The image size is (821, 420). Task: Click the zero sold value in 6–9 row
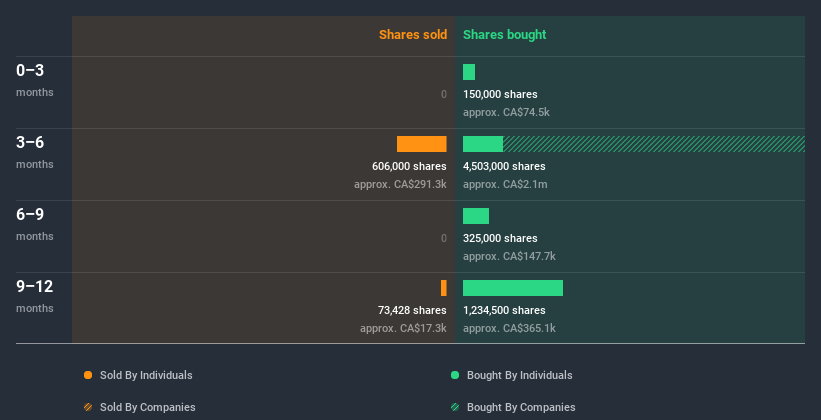point(444,238)
